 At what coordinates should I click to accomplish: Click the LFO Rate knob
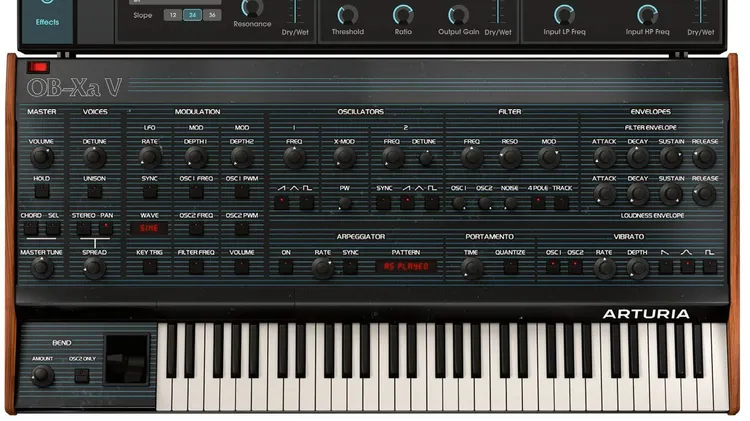[x=150, y=157]
